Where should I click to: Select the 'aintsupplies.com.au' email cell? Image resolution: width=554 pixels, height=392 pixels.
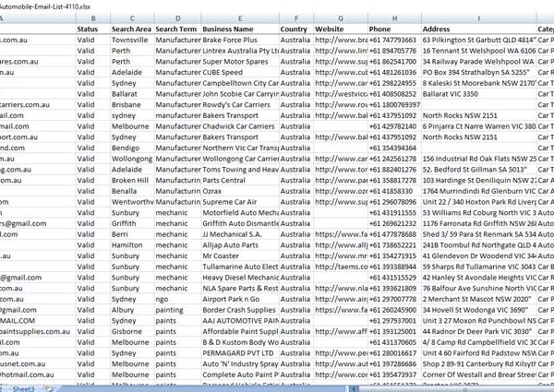tap(38, 332)
